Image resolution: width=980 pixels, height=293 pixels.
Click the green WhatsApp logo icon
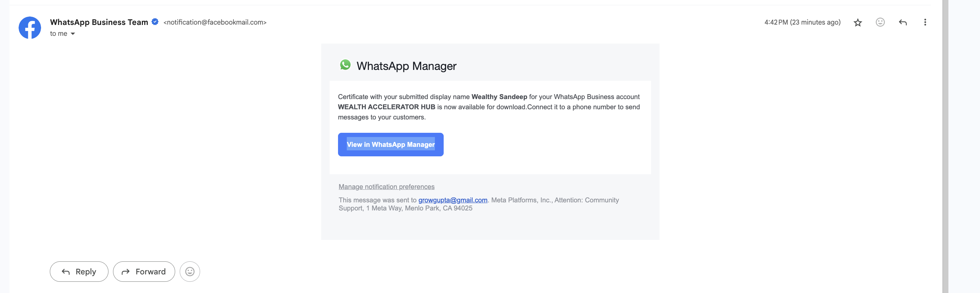pyautogui.click(x=345, y=65)
